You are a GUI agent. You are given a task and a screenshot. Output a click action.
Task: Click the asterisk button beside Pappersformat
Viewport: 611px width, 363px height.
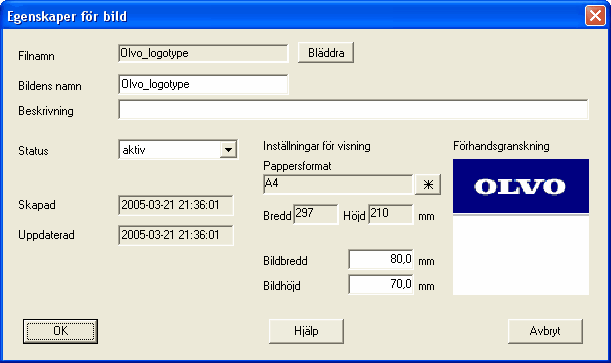pyautogui.click(x=428, y=184)
